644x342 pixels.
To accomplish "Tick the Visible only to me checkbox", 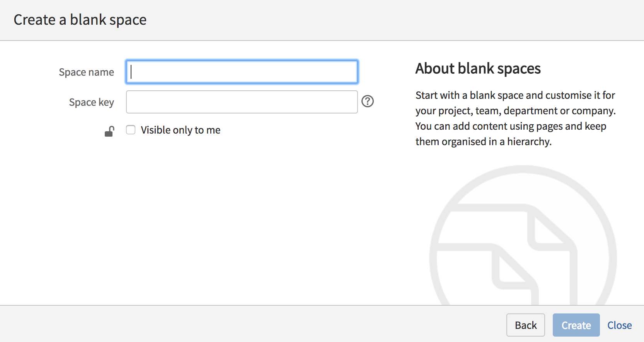I will click(131, 130).
